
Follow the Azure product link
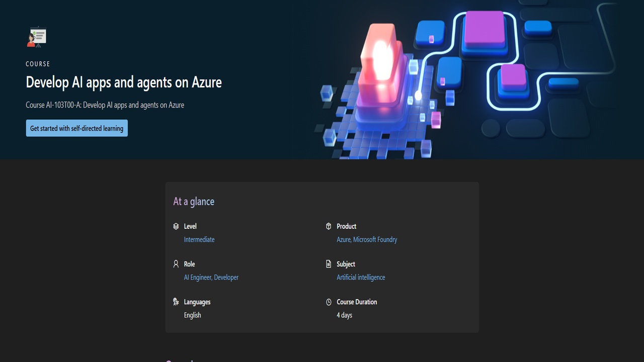[x=344, y=239]
